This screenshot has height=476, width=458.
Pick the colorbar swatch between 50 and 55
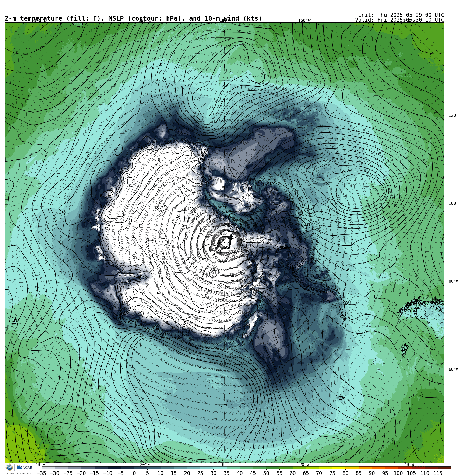(x=273, y=468)
